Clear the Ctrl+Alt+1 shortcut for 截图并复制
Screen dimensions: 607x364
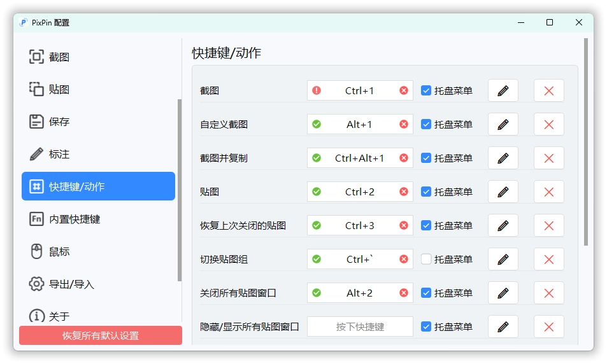coord(403,158)
